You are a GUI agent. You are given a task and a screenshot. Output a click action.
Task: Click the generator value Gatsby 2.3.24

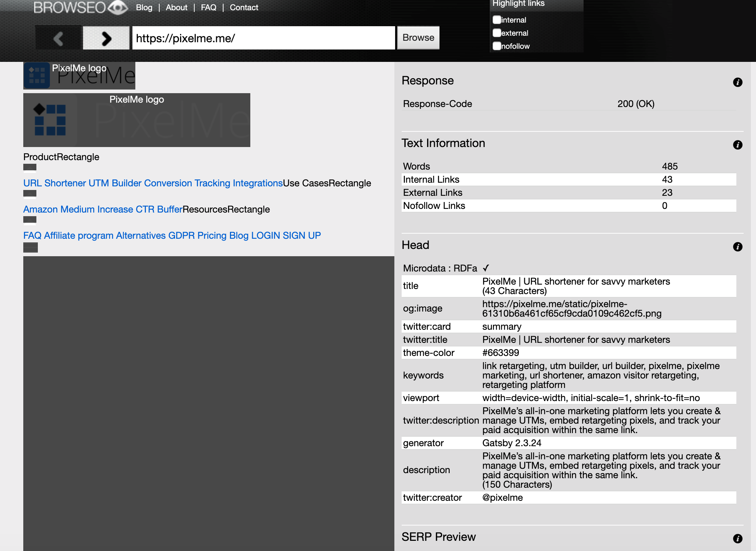[512, 443]
